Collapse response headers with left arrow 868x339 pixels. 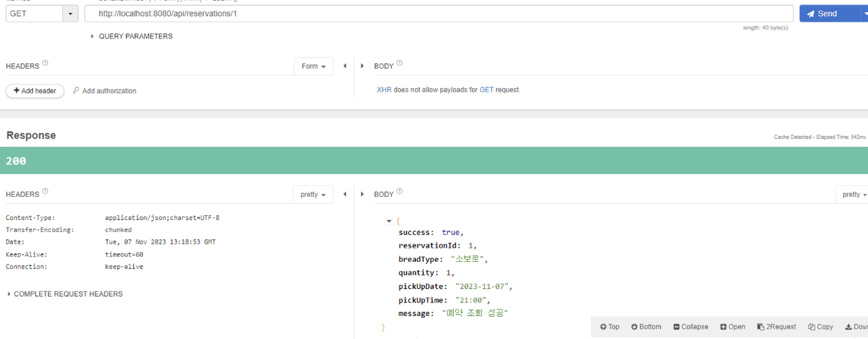(x=345, y=194)
